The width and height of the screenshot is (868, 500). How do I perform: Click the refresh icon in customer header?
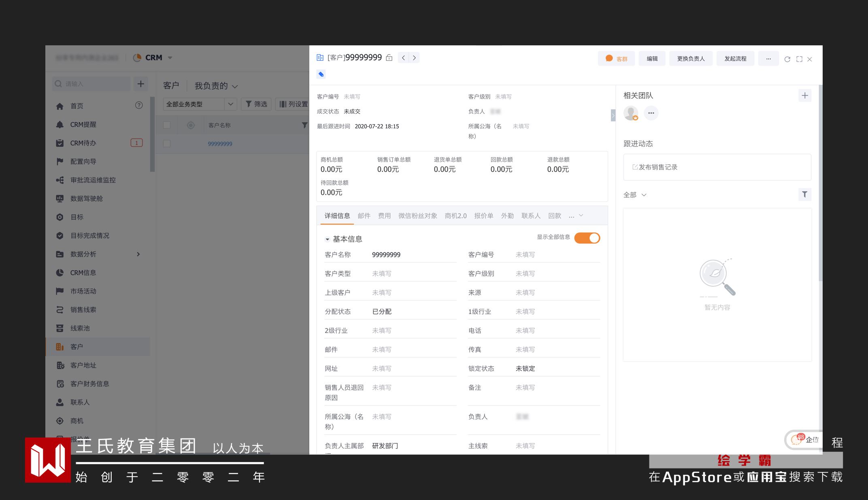tap(787, 59)
